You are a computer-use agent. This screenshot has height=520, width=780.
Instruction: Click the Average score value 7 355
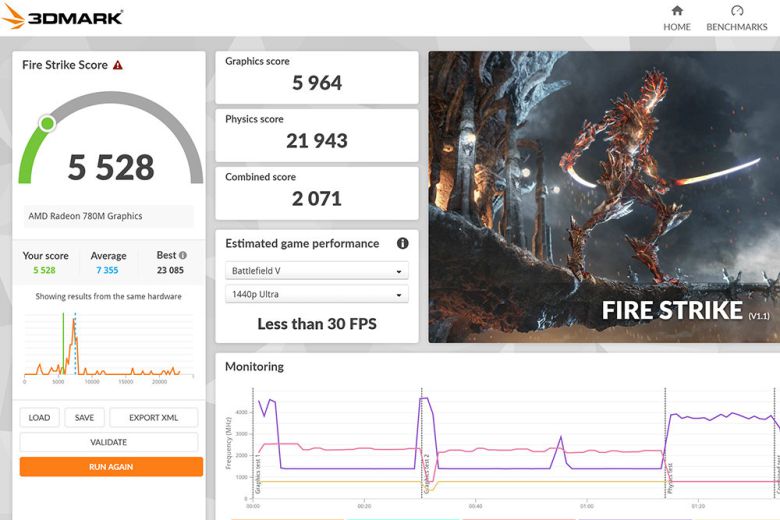[107, 270]
